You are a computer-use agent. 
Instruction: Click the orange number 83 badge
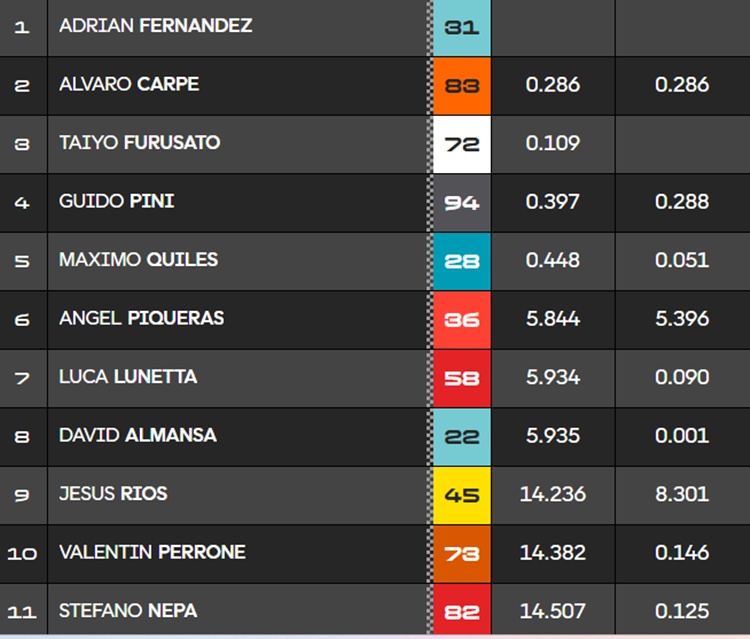coord(462,85)
